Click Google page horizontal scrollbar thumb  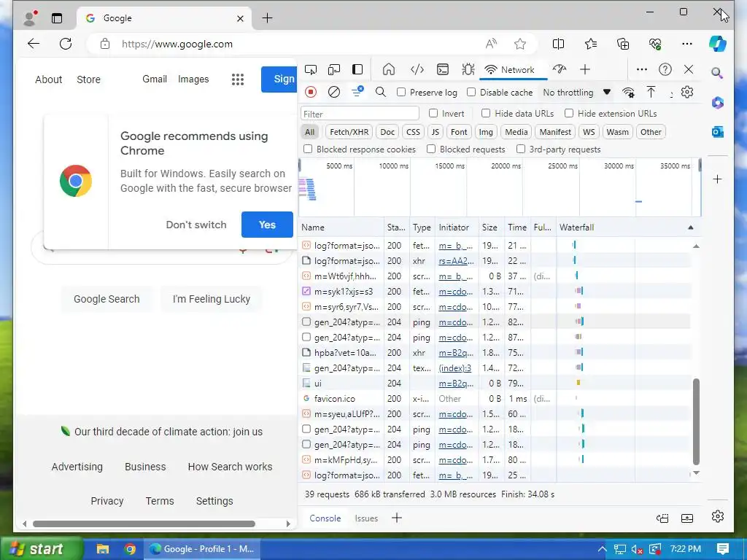[144, 524]
